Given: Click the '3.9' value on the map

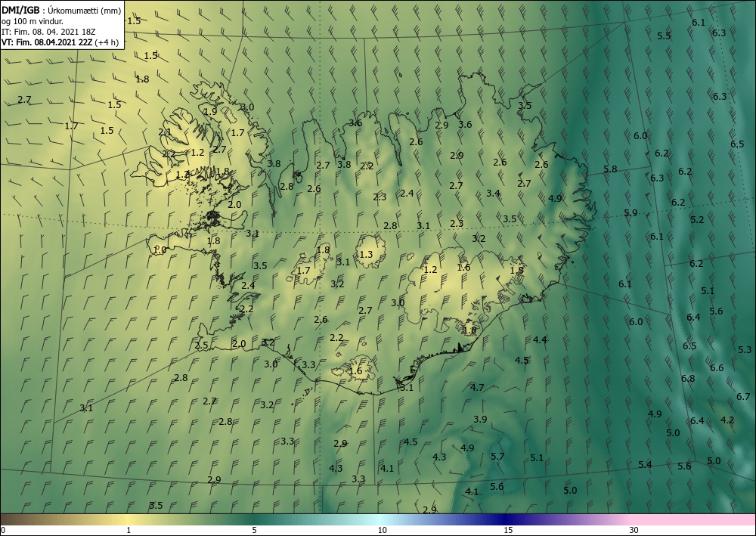Looking at the screenshot, I should pyautogui.click(x=480, y=420).
